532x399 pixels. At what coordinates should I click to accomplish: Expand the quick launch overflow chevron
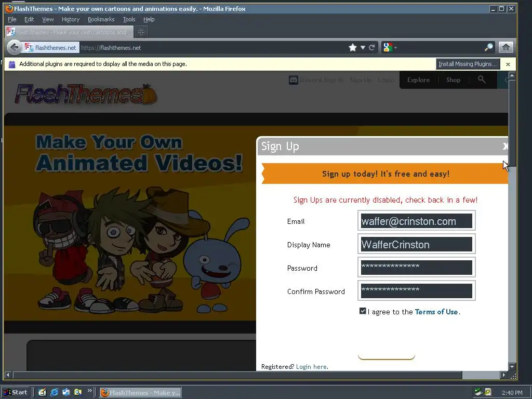tap(89, 391)
